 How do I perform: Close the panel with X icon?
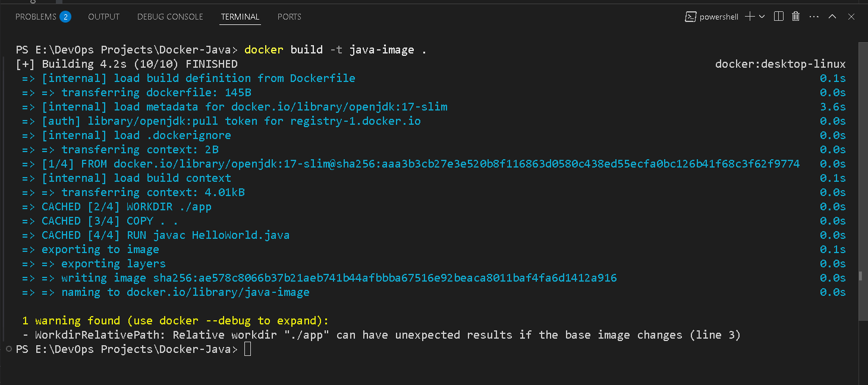pos(851,17)
